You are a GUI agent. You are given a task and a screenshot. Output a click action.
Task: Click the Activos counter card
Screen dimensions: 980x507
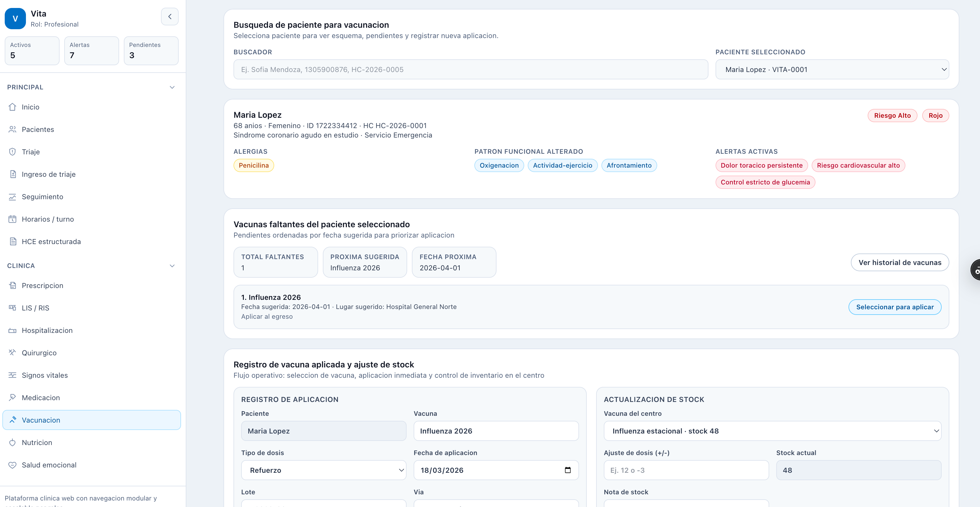point(32,51)
